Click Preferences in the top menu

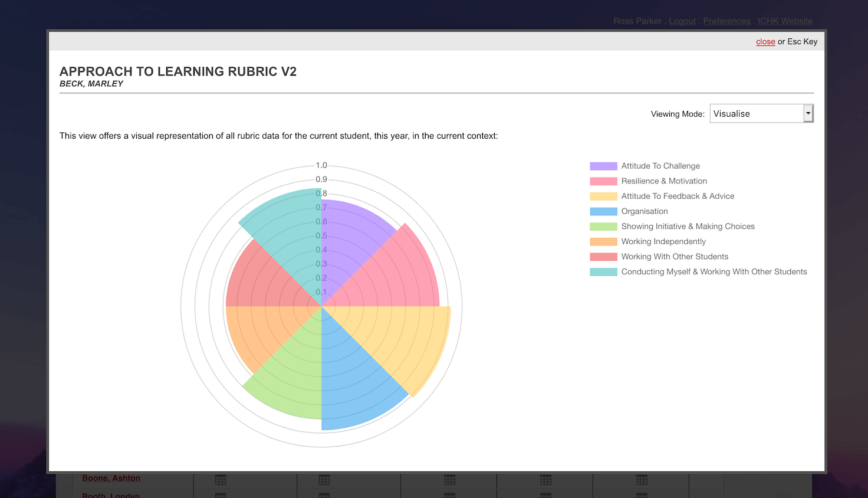click(x=726, y=21)
